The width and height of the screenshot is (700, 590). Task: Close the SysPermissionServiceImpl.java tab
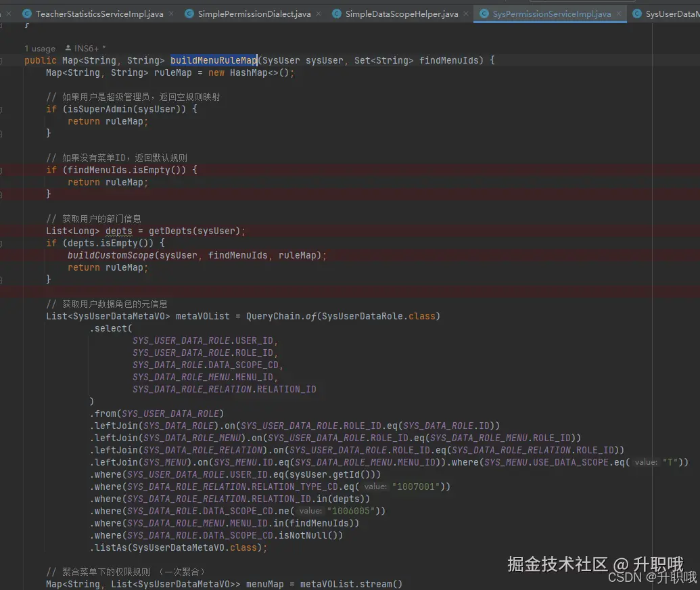coord(619,14)
